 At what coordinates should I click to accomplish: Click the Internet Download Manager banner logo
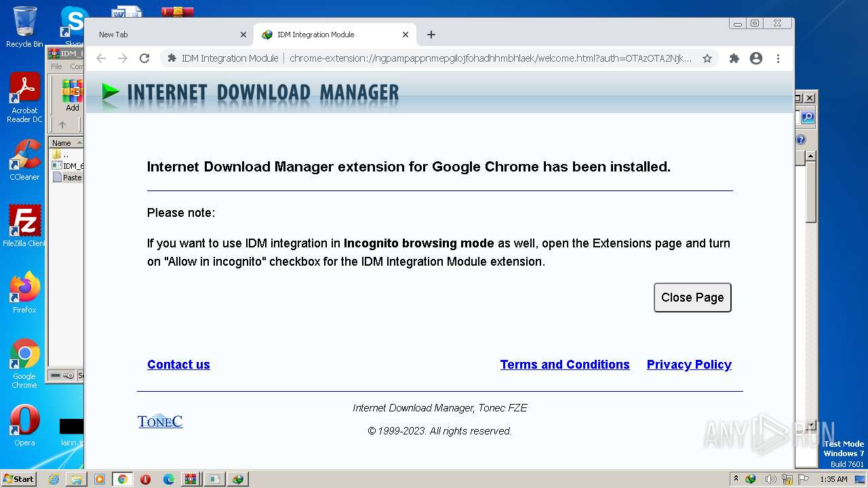point(251,93)
